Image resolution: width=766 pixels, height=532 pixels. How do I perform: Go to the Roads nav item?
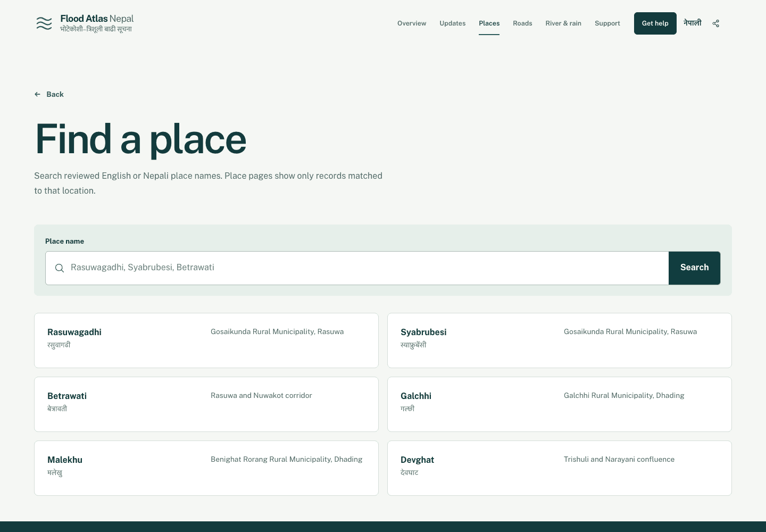[x=522, y=23]
